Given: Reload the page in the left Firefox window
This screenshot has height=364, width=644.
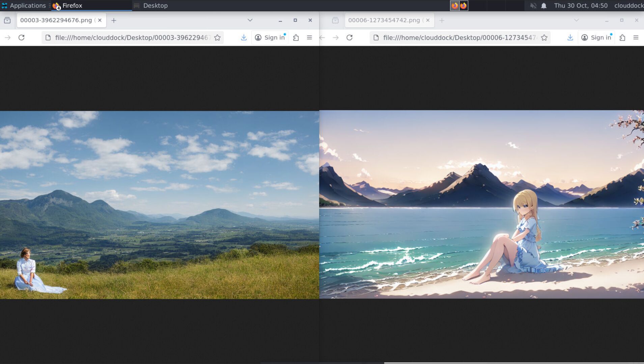Looking at the screenshot, I should 21,37.
